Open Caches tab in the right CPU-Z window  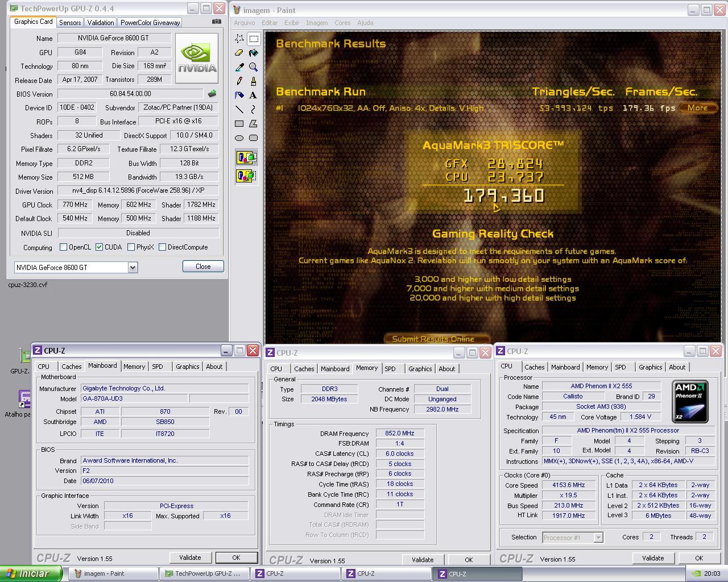pos(535,367)
